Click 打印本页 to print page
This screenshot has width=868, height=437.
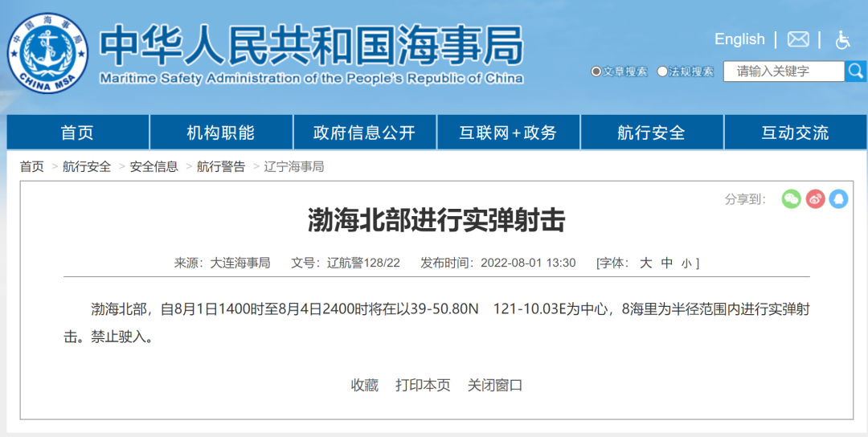[423, 385]
